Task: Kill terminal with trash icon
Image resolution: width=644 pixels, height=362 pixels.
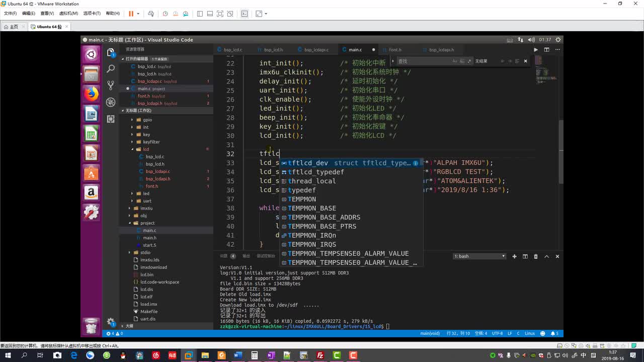Action: 536,256
